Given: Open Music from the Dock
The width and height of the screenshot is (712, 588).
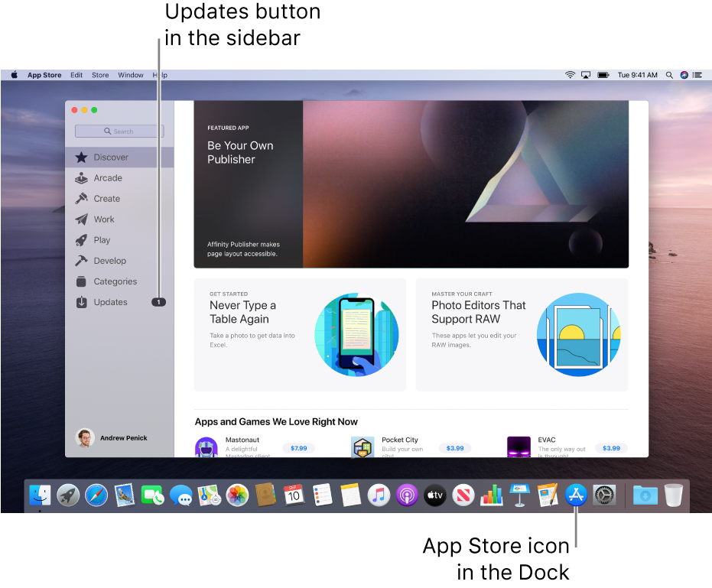Looking at the screenshot, I should [x=379, y=495].
